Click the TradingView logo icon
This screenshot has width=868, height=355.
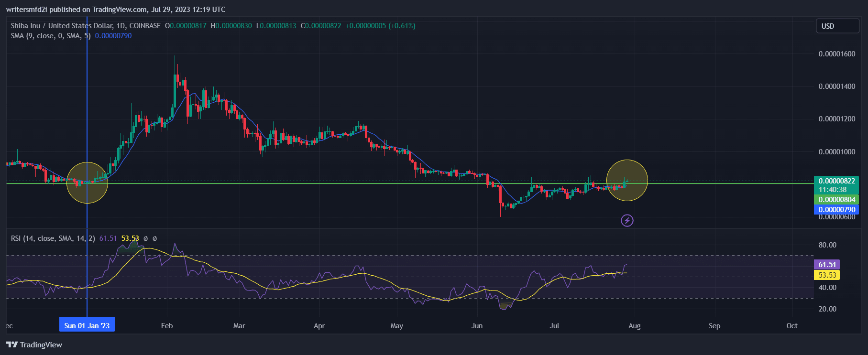click(x=12, y=344)
